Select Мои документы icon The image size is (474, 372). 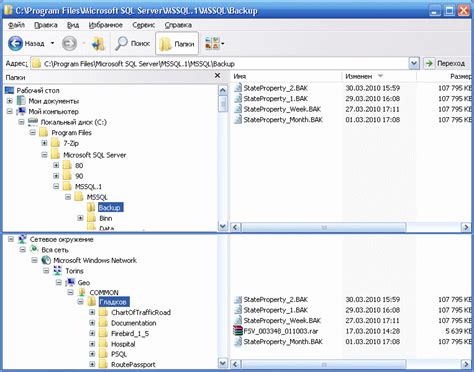point(21,101)
